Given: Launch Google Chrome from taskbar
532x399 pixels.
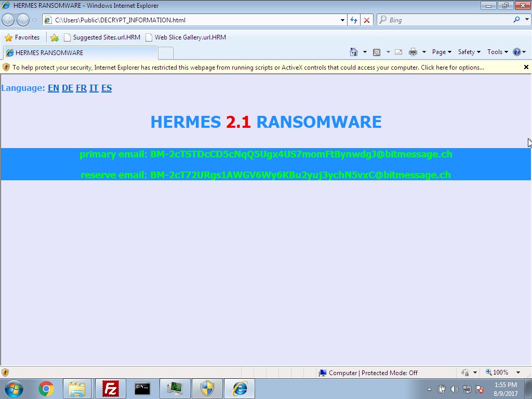Looking at the screenshot, I should pyautogui.click(x=46, y=389).
